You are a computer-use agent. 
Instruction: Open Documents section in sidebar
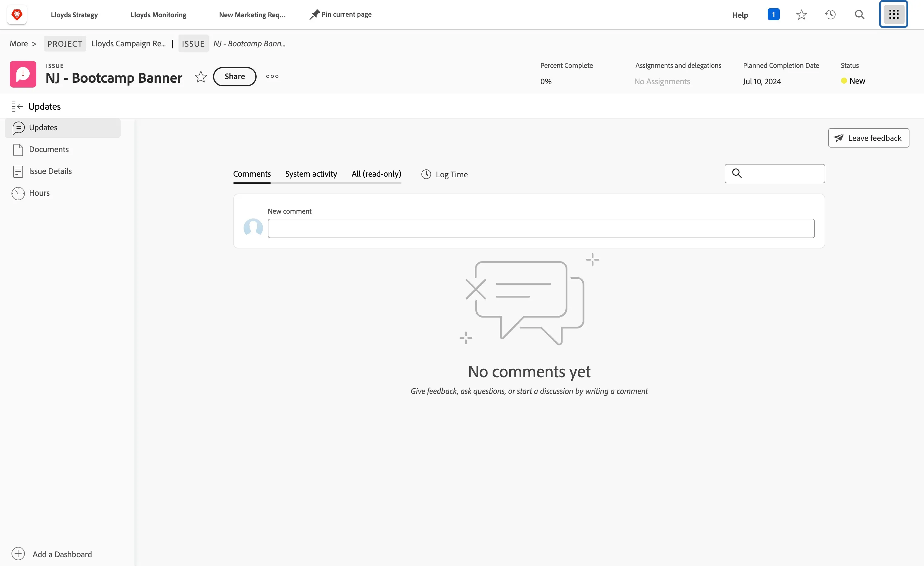[63, 150]
